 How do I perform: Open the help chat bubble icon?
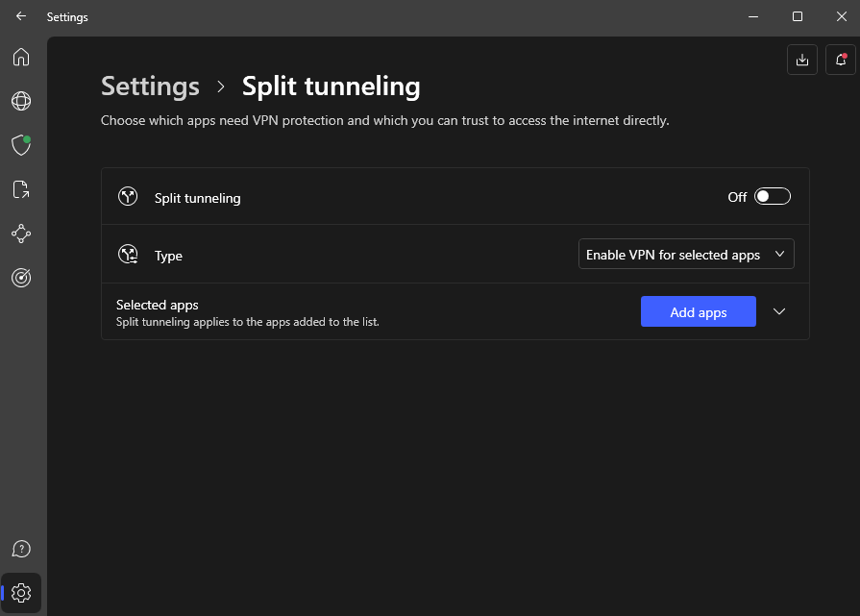click(x=21, y=549)
